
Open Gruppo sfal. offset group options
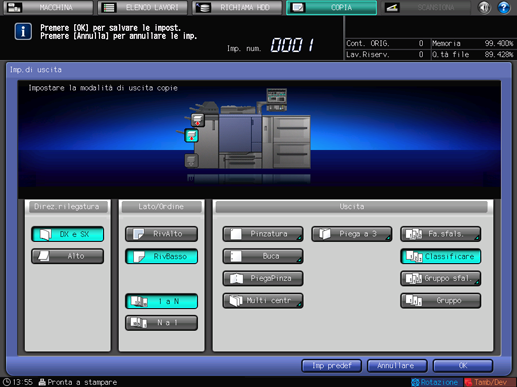click(x=440, y=278)
